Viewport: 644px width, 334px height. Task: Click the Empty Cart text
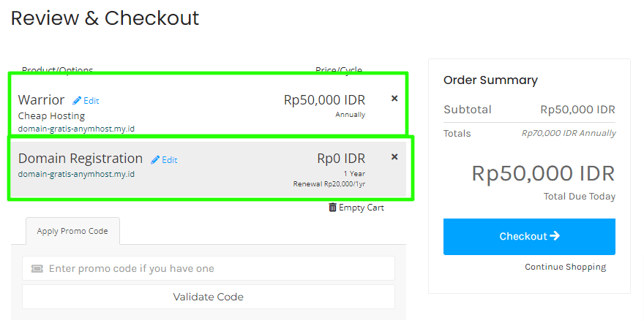coord(362,208)
